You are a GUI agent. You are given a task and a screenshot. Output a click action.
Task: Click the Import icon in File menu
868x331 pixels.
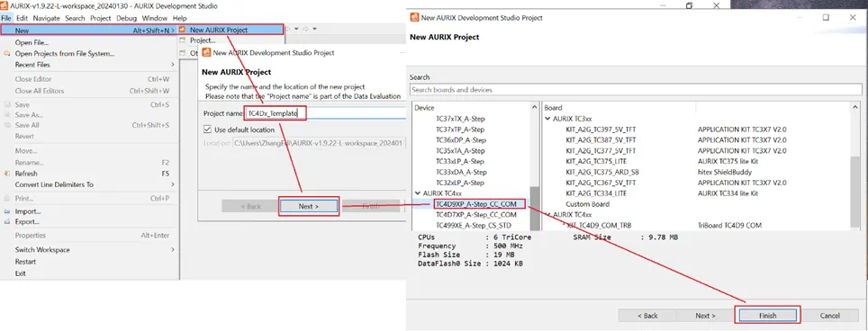click(7, 211)
